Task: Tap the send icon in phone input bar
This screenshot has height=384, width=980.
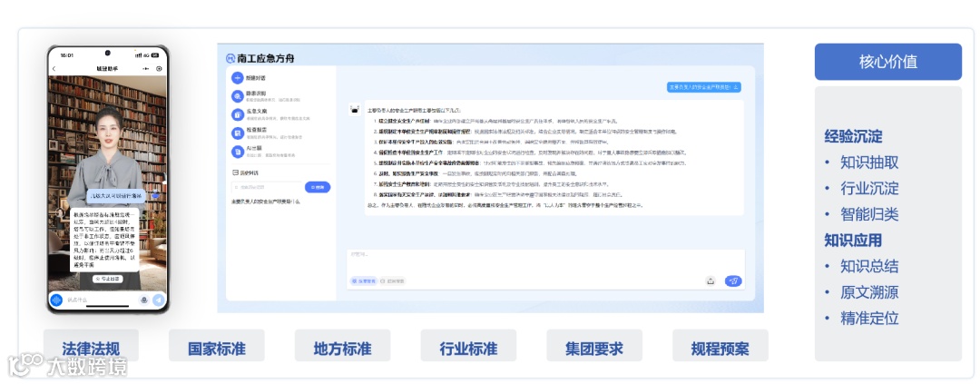Action: point(159,300)
